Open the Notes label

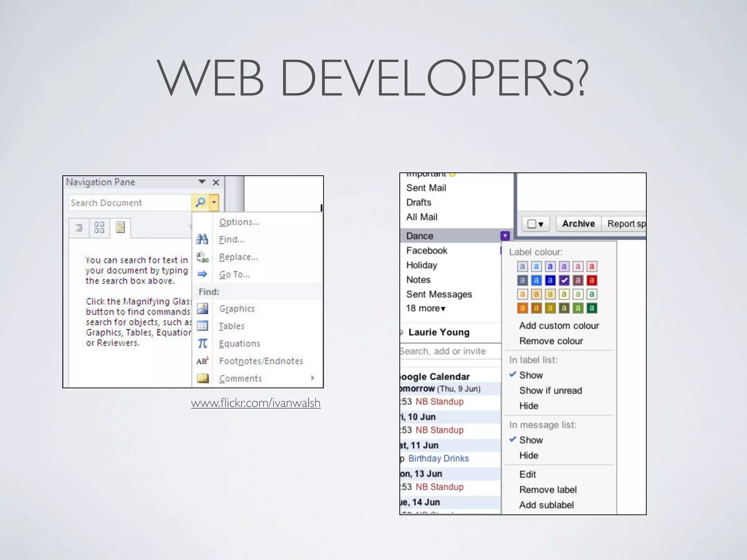click(418, 280)
